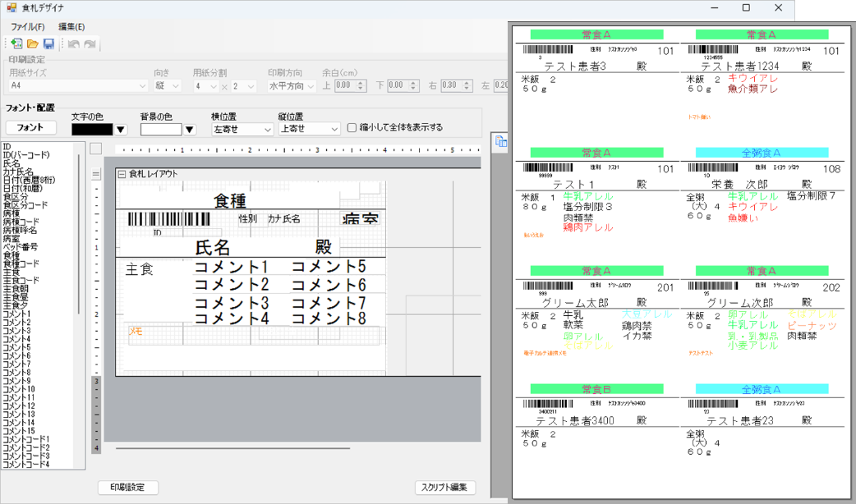Increment the 右 margin value stepper

coord(466,81)
